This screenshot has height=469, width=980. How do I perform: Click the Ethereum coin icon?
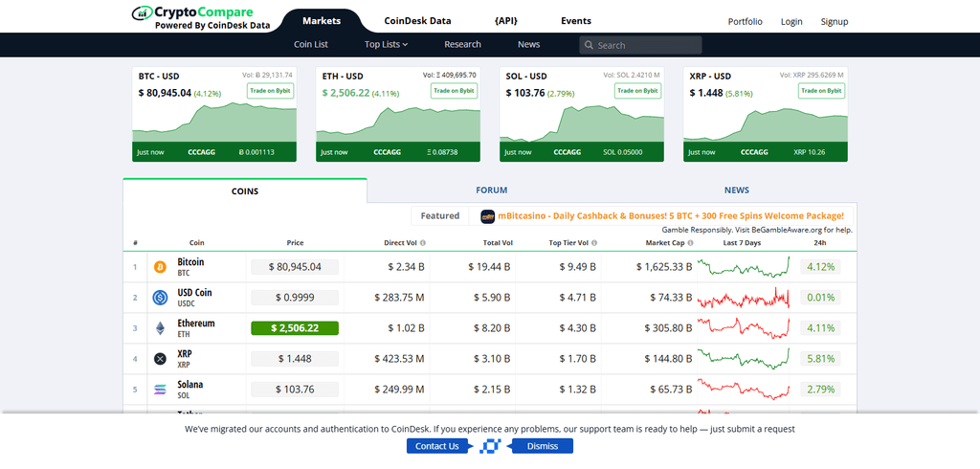160,328
